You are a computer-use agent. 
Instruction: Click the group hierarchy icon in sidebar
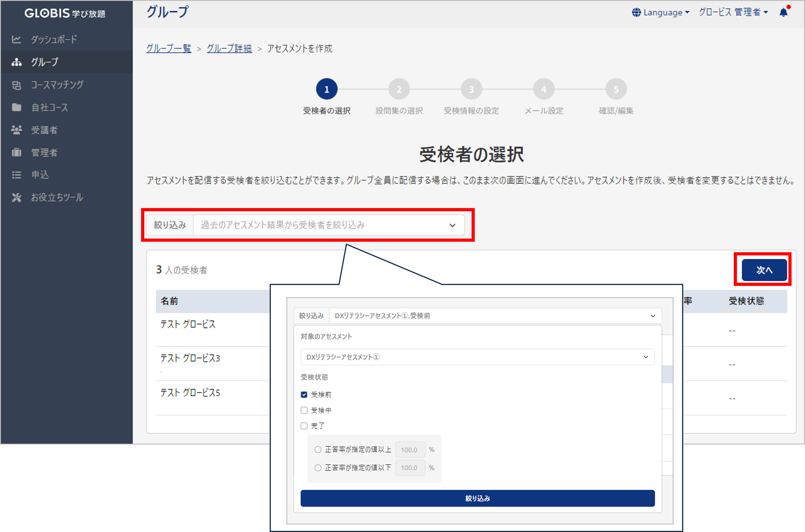click(x=16, y=62)
